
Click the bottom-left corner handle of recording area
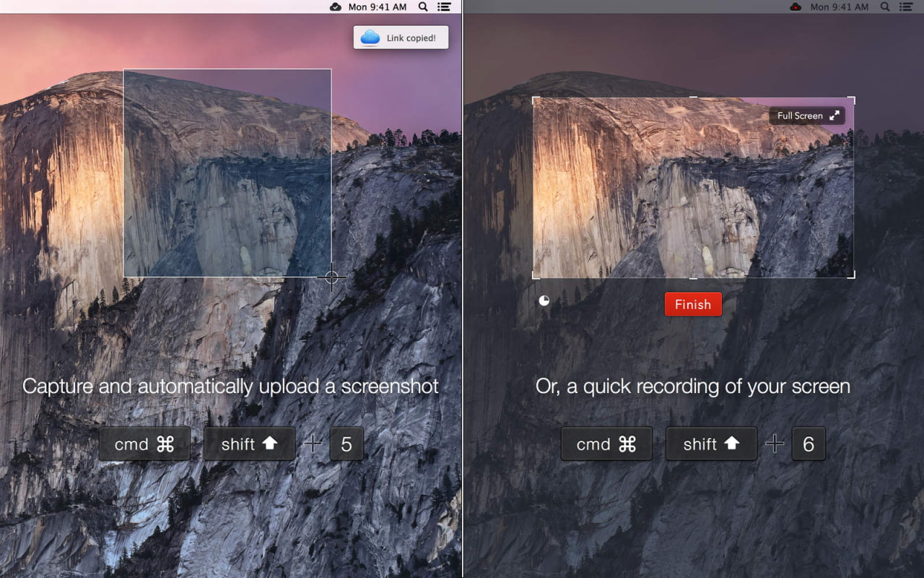[536, 275]
